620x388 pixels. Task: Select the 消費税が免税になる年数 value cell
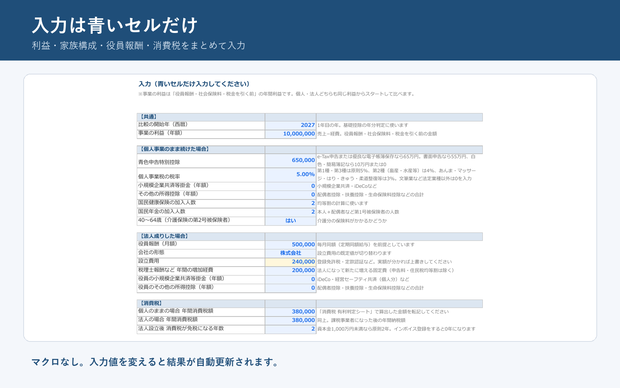(291, 329)
